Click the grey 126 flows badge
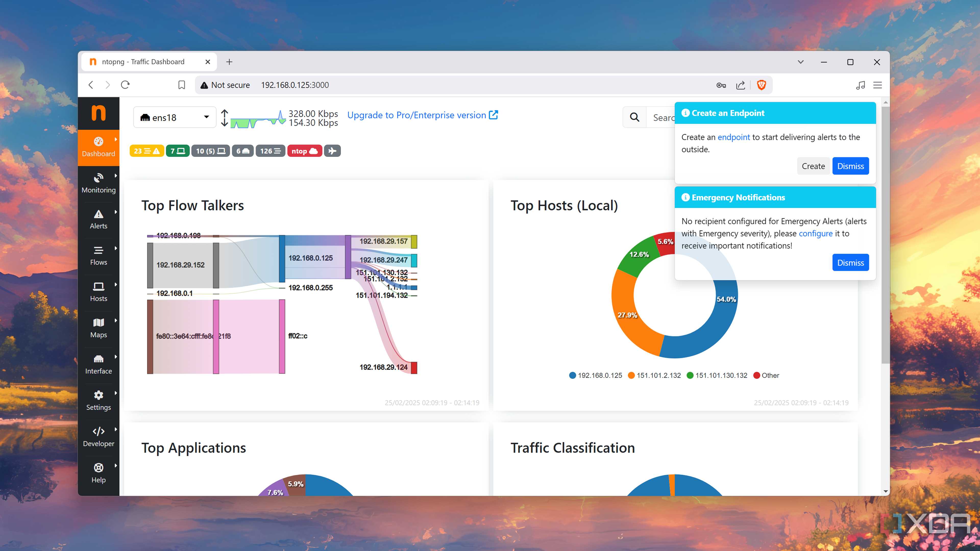 [271, 151]
